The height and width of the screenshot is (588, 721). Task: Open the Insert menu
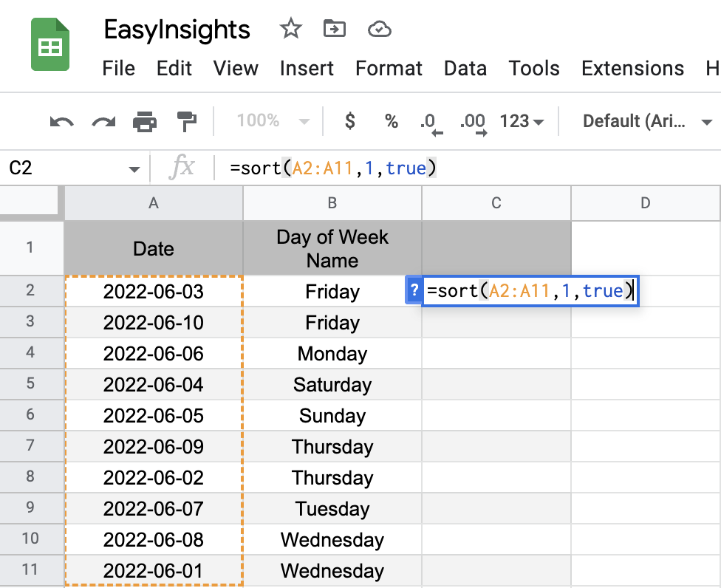coord(307,69)
